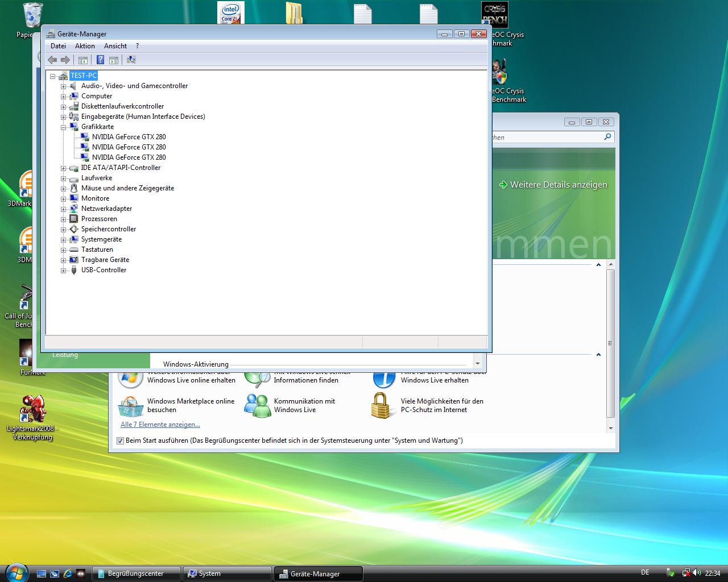Click Alle 7 Elemente anzeigen link
The height and width of the screenshot is (582, 728).
point(160,425)
